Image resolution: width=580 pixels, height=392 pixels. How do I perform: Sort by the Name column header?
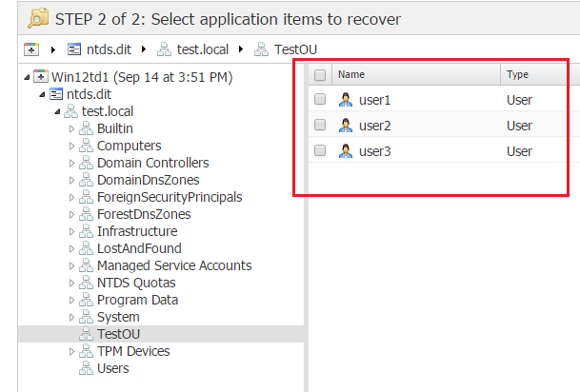click(351, 74)
